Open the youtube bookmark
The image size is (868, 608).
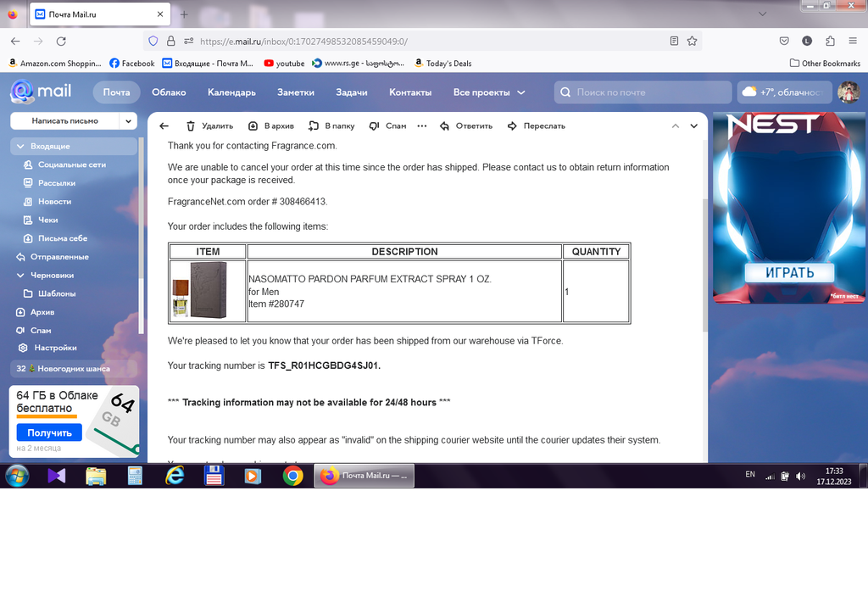pos(284,63)
